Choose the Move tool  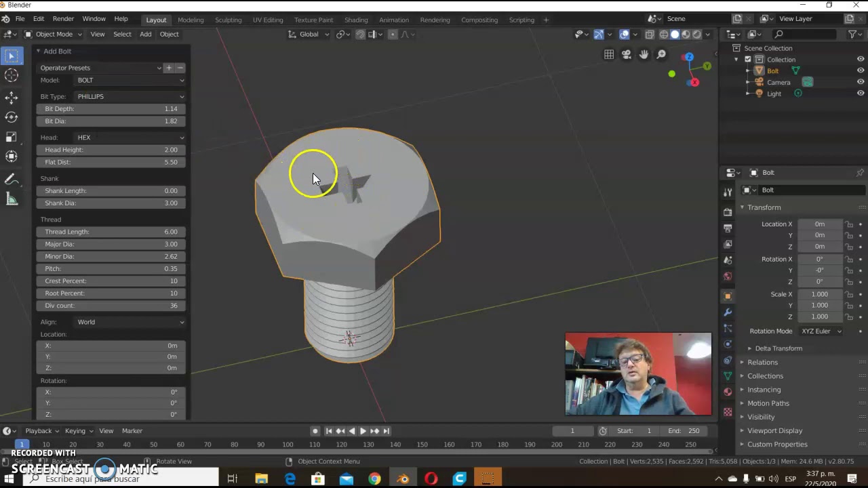pyautogui.click(x=12, y=98)
